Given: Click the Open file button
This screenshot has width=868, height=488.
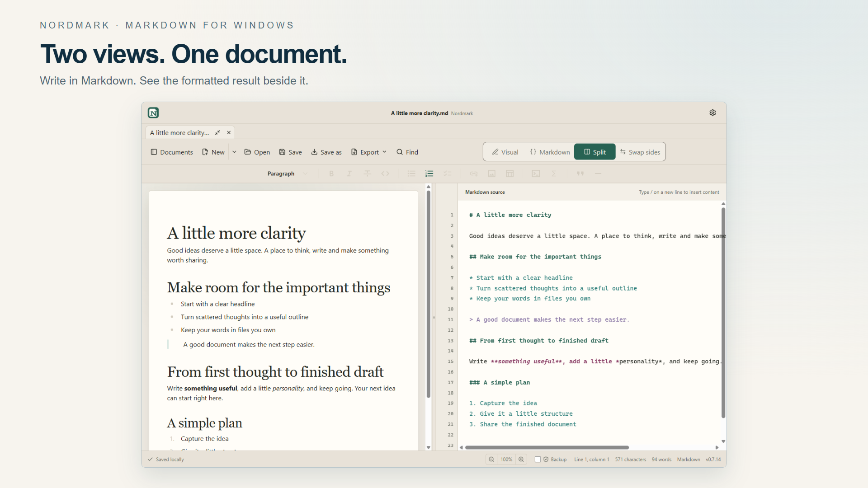Looking at the screenshot, I should pos(257,152).
